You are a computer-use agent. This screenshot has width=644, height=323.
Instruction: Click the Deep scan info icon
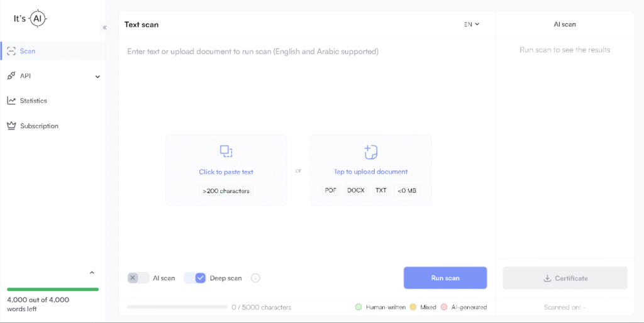pos(255,278)
